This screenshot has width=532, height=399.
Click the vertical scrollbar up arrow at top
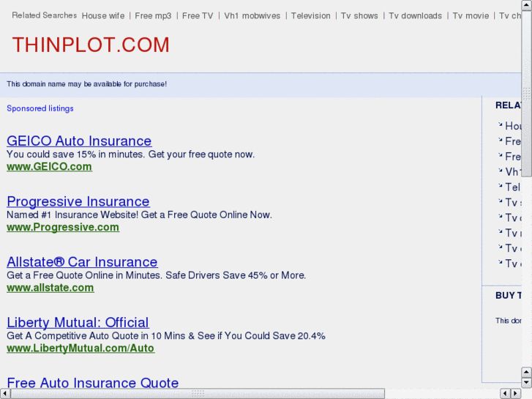point(527,5)
